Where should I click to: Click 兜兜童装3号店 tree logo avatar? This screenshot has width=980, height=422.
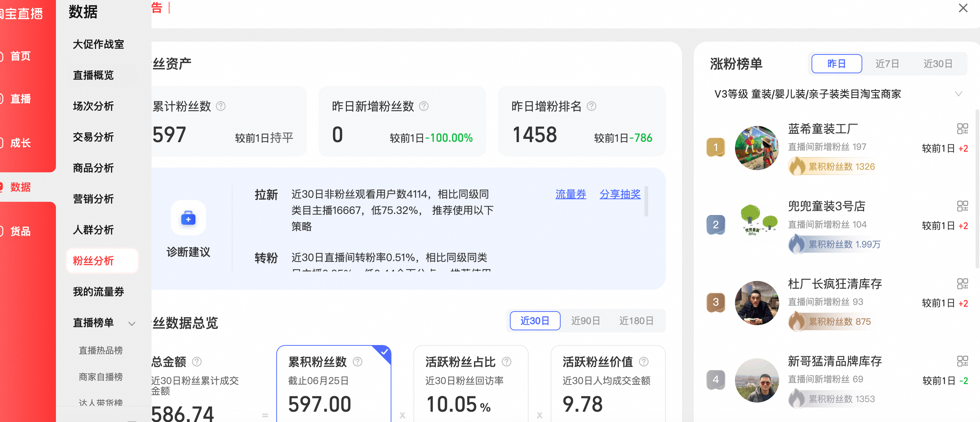tap(757, 225)
